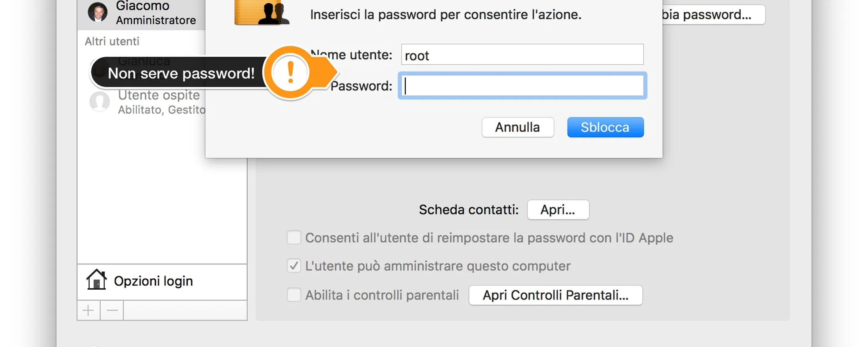Select Opzioni login row
868x347 pixels.
(x=162, y=282)
